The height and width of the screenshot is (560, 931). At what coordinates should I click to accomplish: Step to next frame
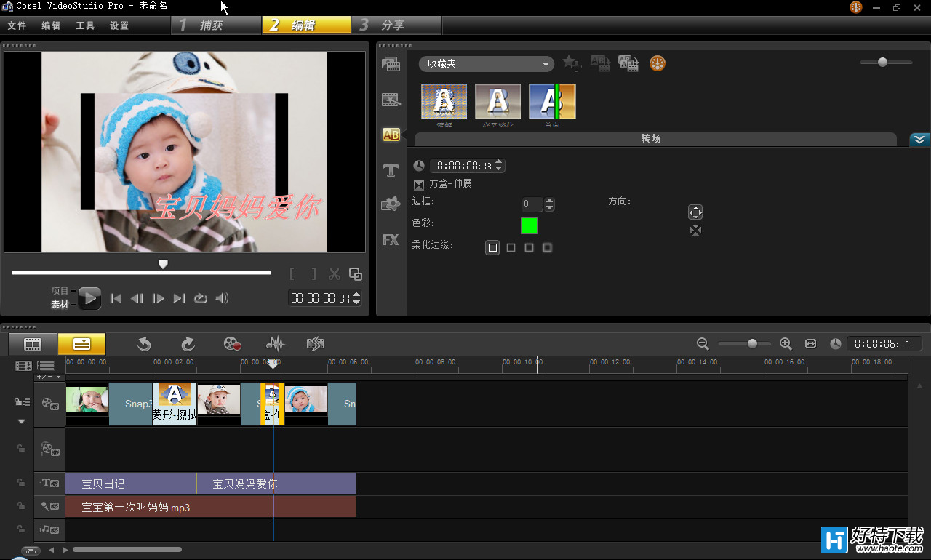pos(158,298)
